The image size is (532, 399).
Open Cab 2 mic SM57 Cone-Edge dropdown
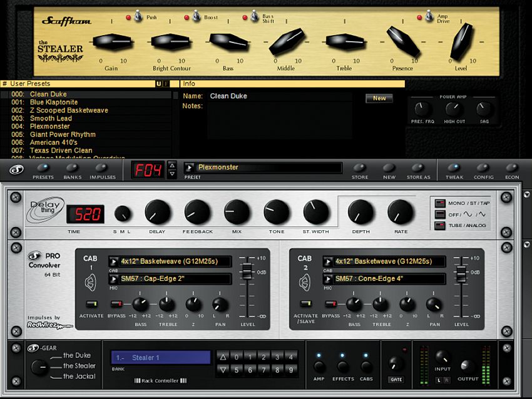click(328, 279)
